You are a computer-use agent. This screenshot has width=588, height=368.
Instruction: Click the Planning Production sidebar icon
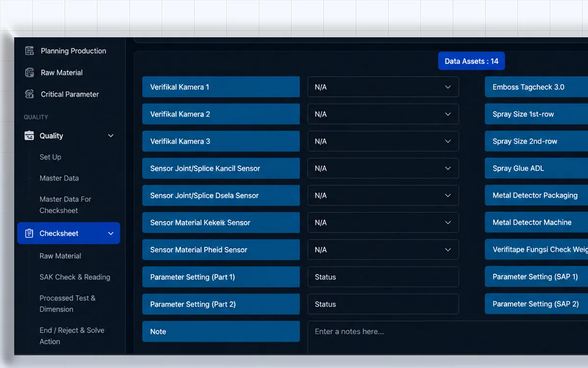[x=29, y=51]
